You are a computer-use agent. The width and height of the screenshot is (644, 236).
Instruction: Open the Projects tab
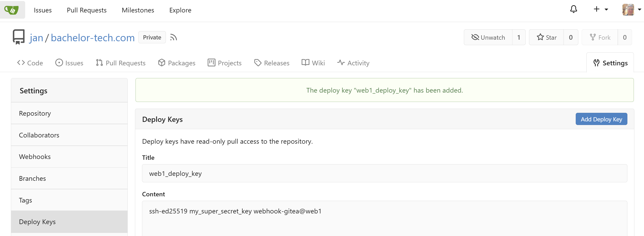click(x=225, y=63)
